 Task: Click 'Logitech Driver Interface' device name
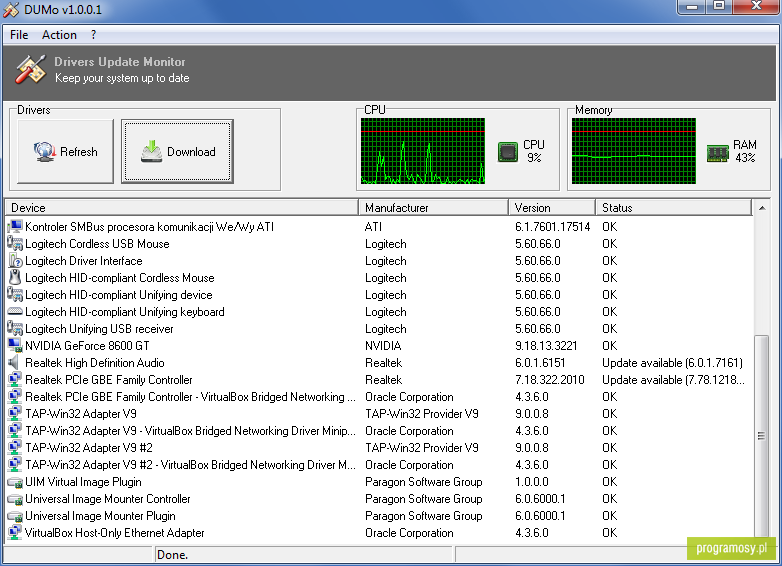click(x=84, y=261)
